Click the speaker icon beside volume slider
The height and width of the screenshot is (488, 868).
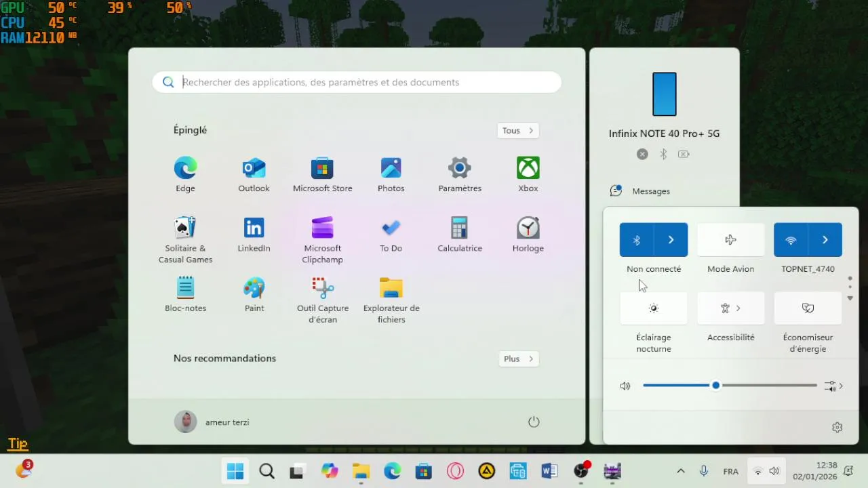(625, 386)
